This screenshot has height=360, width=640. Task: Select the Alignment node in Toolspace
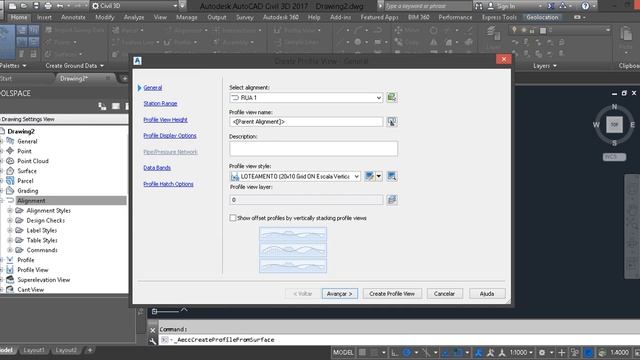[x=31, y=200]
